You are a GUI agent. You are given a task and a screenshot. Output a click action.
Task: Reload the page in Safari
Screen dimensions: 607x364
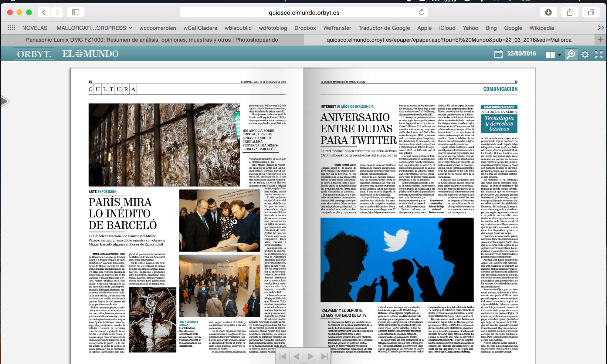click(x=421, y=12)
